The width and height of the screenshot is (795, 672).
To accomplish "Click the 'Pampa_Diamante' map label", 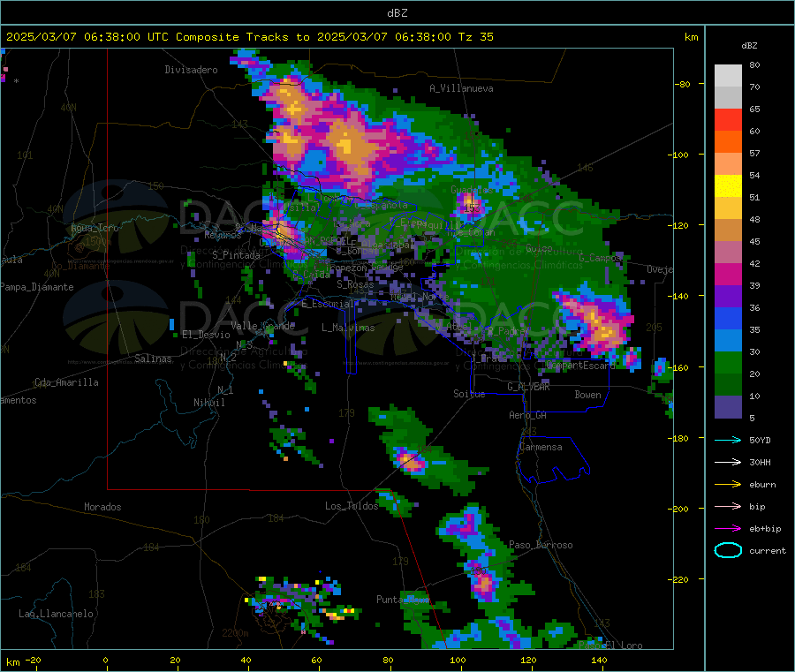I will (36, 287).
